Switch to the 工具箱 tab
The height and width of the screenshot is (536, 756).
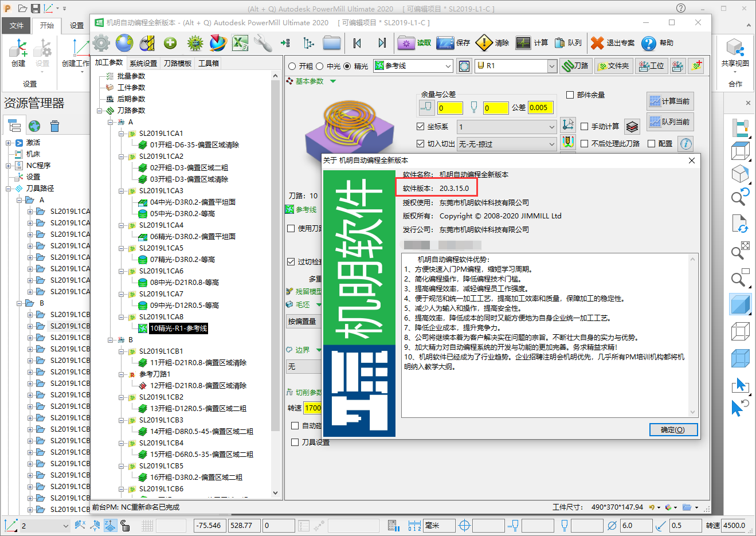(x=209, y=63)
